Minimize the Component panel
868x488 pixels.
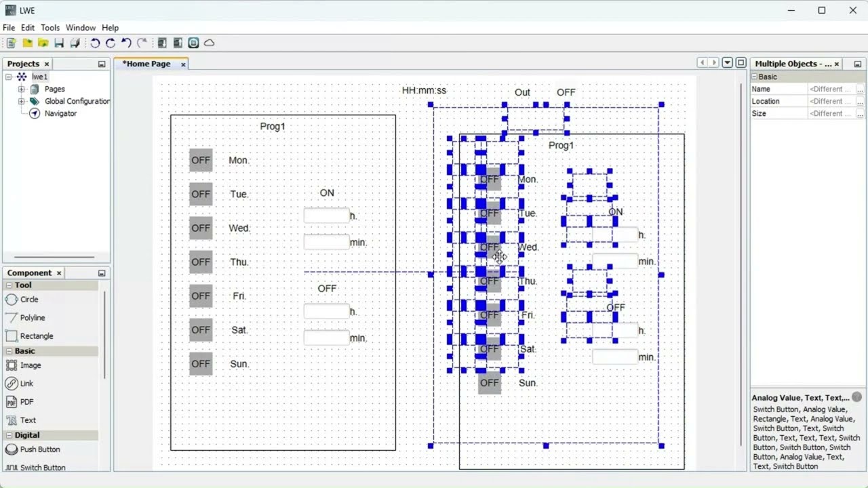click(102, 273)
